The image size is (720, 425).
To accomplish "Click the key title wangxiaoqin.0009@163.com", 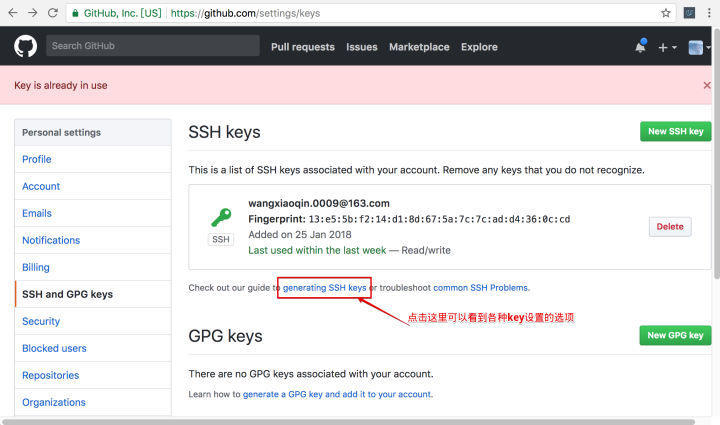I will tap(319, 203).
